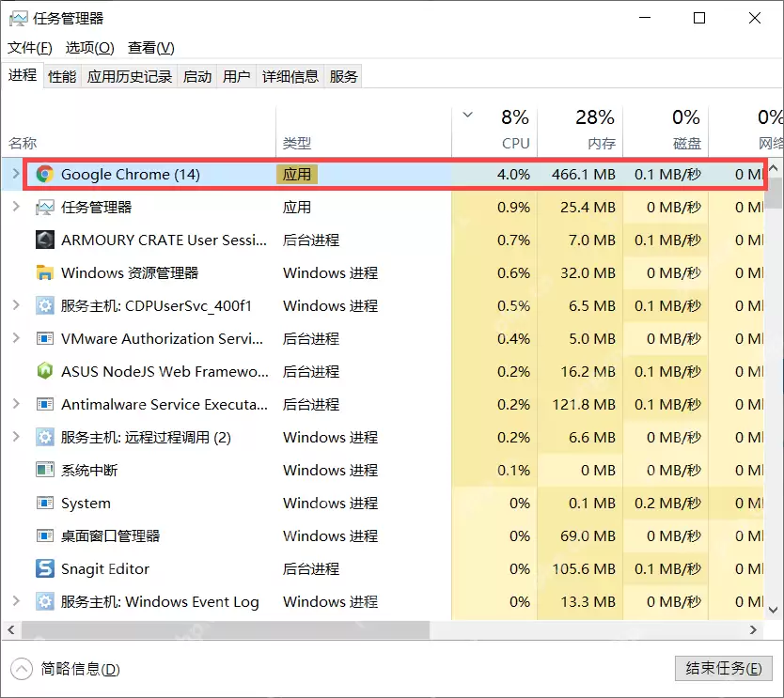
Task: Expand 服务主机: Windows Event Log row
Action: point(15,601)
